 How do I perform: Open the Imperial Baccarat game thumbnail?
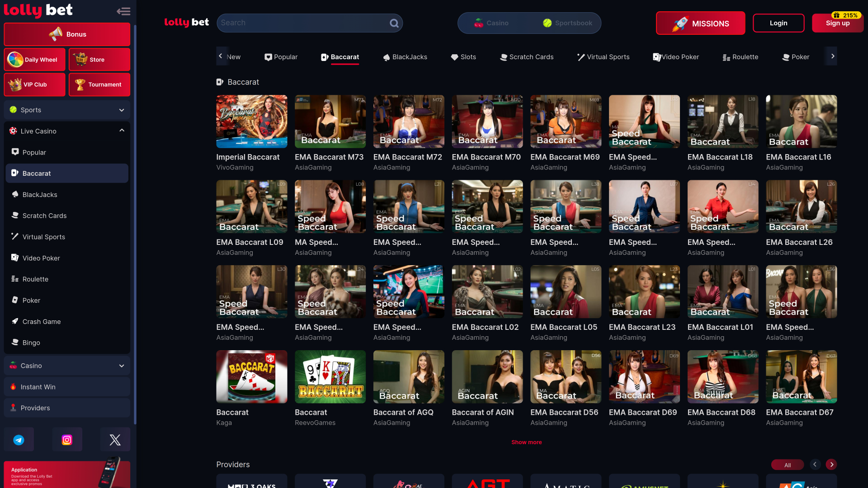pyautogui.click(x=251, y=121)
